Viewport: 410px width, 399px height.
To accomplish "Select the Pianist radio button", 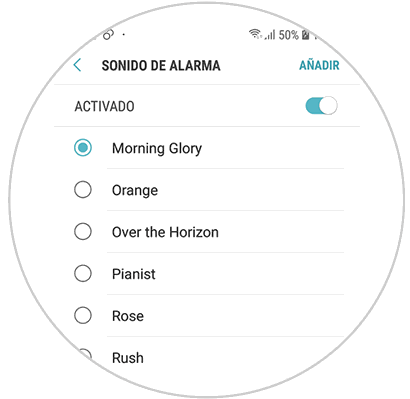I will pyautogui.click(x=83, y=274).
